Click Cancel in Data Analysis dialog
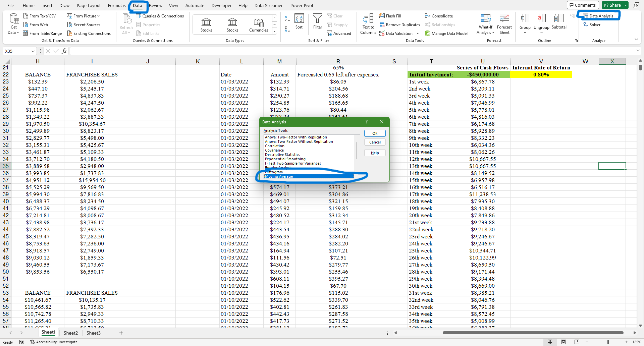Viewport: 644px width, 346px height. point(375,142)
